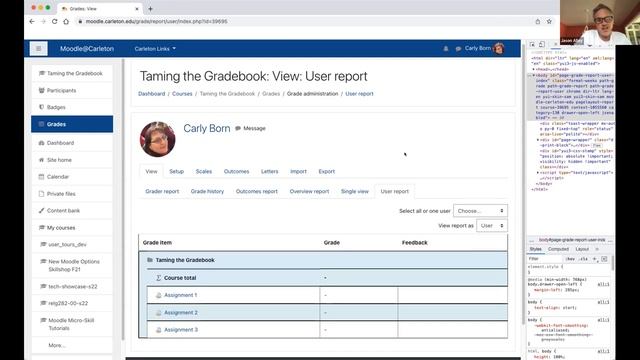The height and width of the screenshot is (360, 640).
Task: Open Calendar in the sidebar
Action: coord(72,177)
